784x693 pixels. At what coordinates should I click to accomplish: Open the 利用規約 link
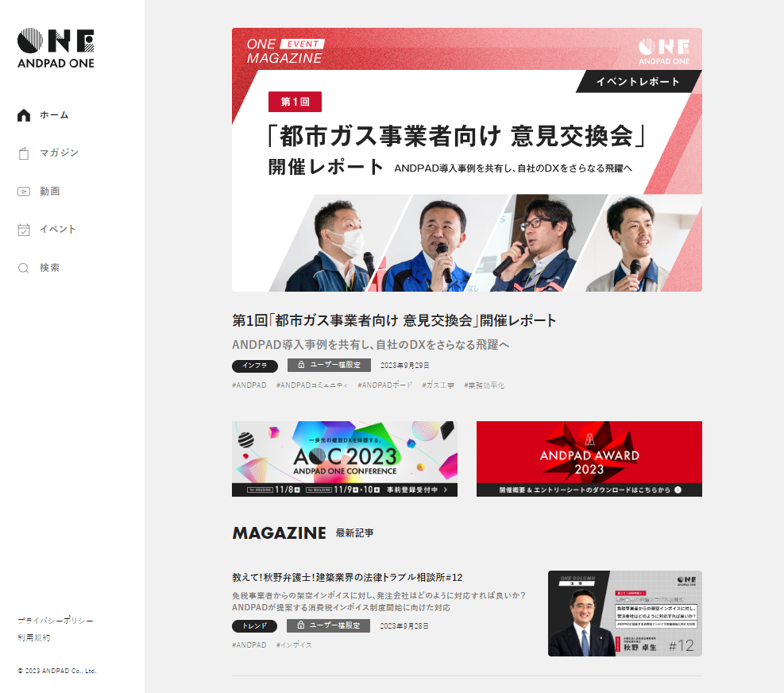pyautogui.click(x=33, y=637)
